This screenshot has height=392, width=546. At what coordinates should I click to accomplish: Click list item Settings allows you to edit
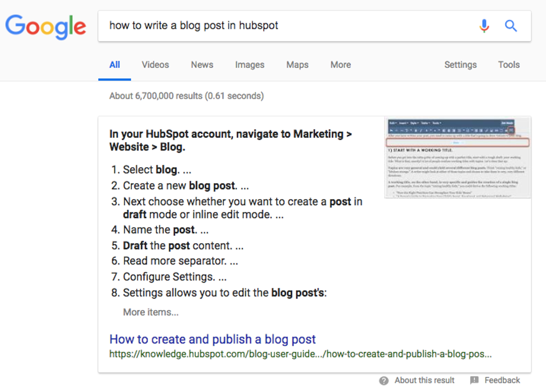pyautogui.click(x=219, y=293)
